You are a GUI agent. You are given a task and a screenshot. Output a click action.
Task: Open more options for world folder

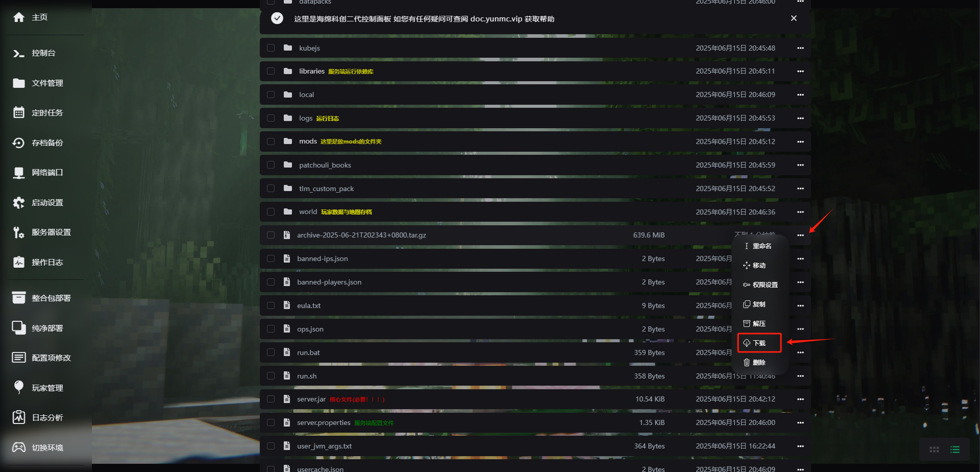click(x=800, y=212)
